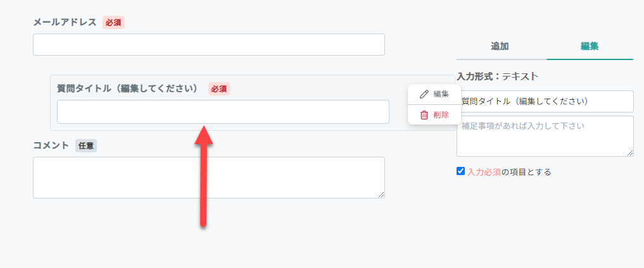This screenshot has height=268, width=644.
Task: Focus the コメント text area
Action: 208,178
